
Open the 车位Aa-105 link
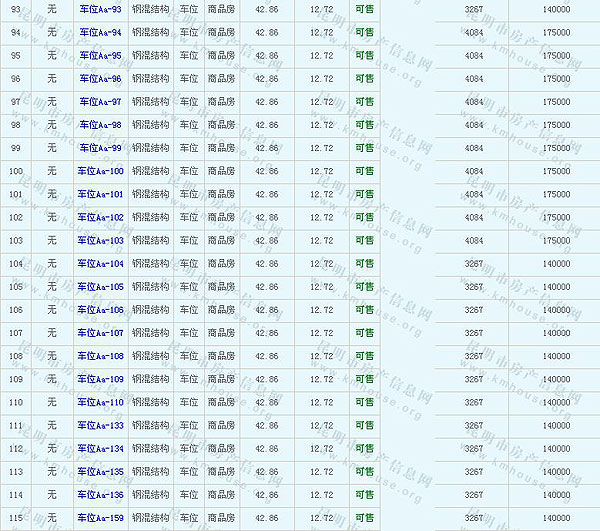tap(101, 287)
